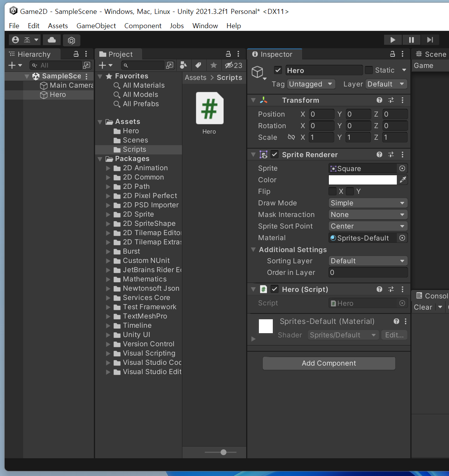Viewport: 449px width, 476px height.
Task: Open the Layer dropdown
Action: tap(386, 84)
